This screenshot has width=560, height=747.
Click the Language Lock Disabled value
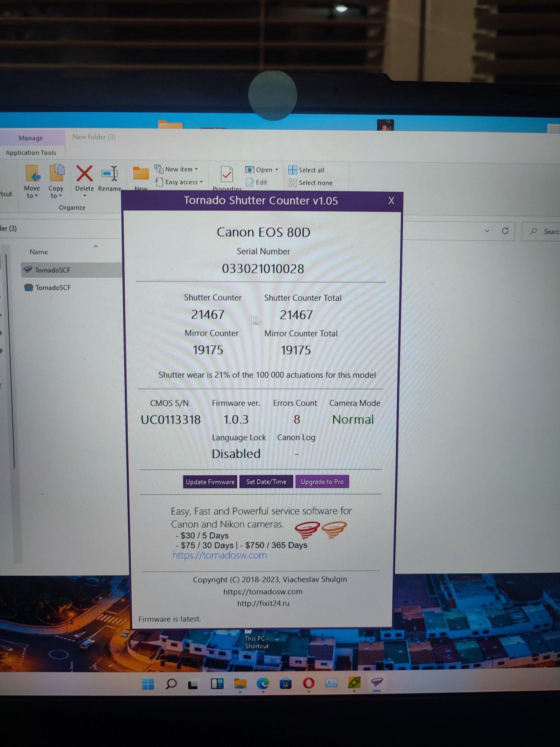tap(236, 453)
